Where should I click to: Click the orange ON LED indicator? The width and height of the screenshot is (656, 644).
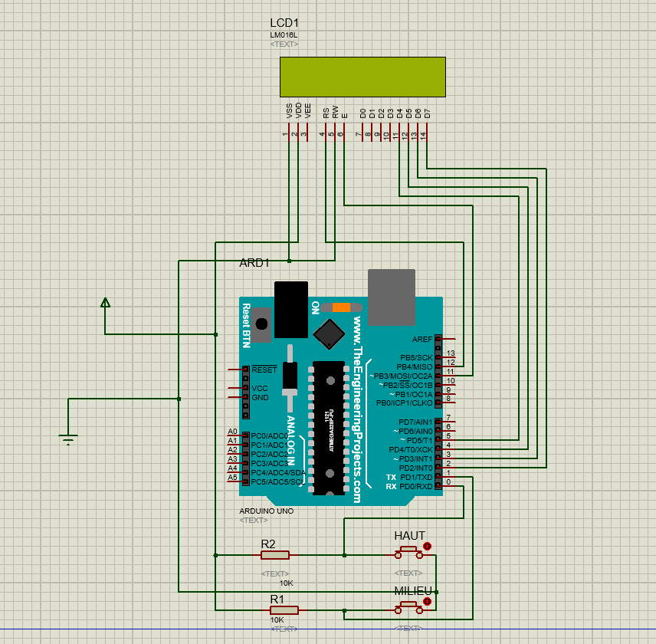pyautogui.click(x=341, y=307)
